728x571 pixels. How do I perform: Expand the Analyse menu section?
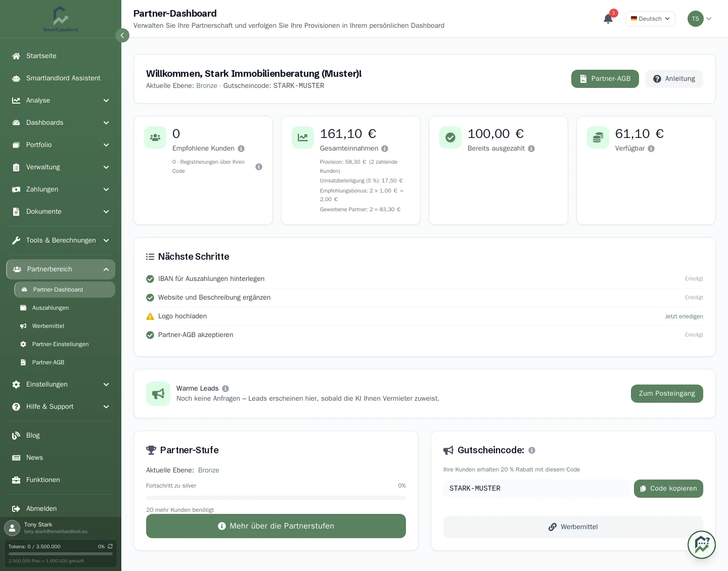(x=61, y=101)
